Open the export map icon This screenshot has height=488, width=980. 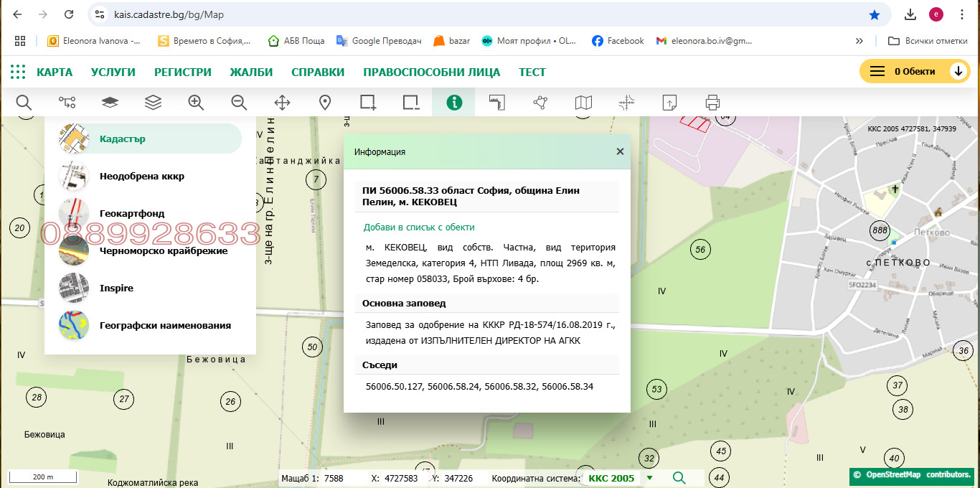tap(669, 102)
